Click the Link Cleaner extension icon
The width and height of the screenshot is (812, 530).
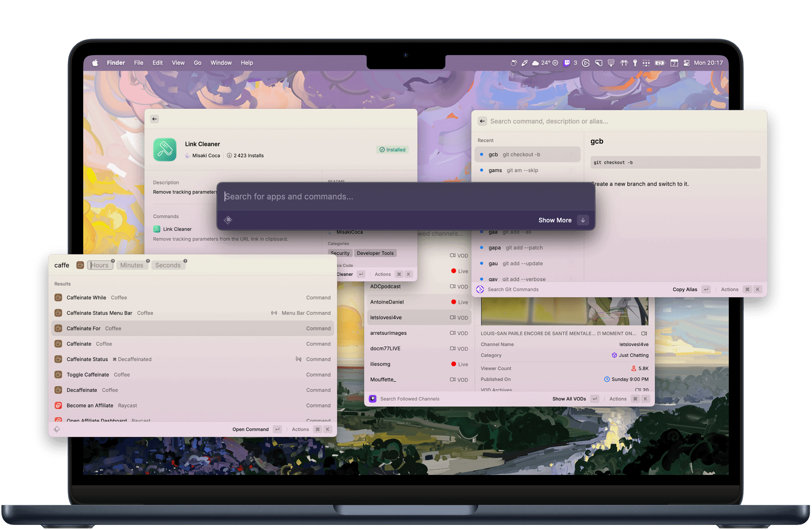(x=165, y=150)
